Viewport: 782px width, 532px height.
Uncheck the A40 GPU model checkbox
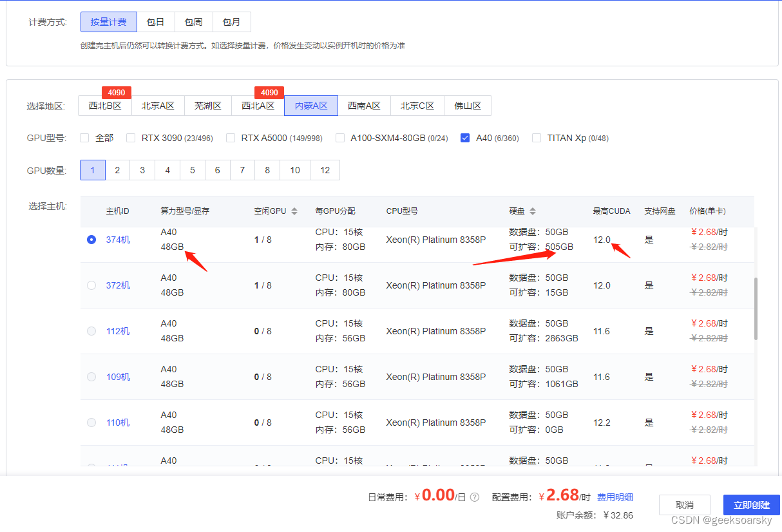[x=465, y=138]
